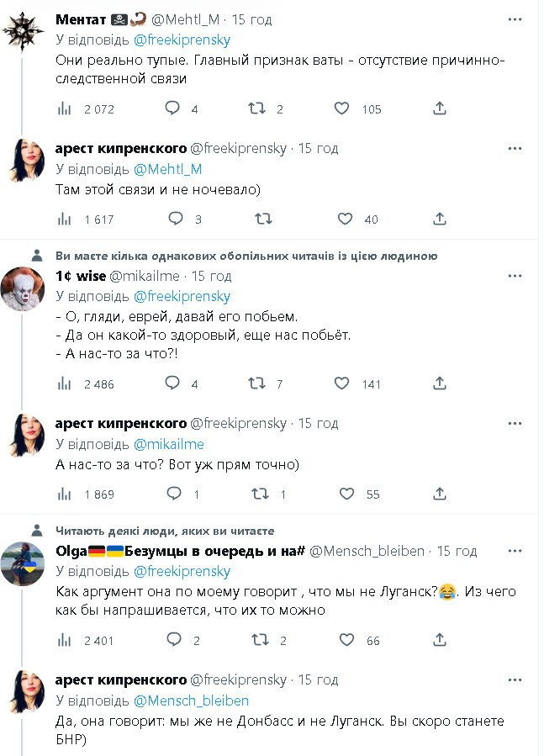The height and width of the screenshot is (756, 544).
Task: Open more options menu on Ментат's tweet
Action: (x=514, y=18)
